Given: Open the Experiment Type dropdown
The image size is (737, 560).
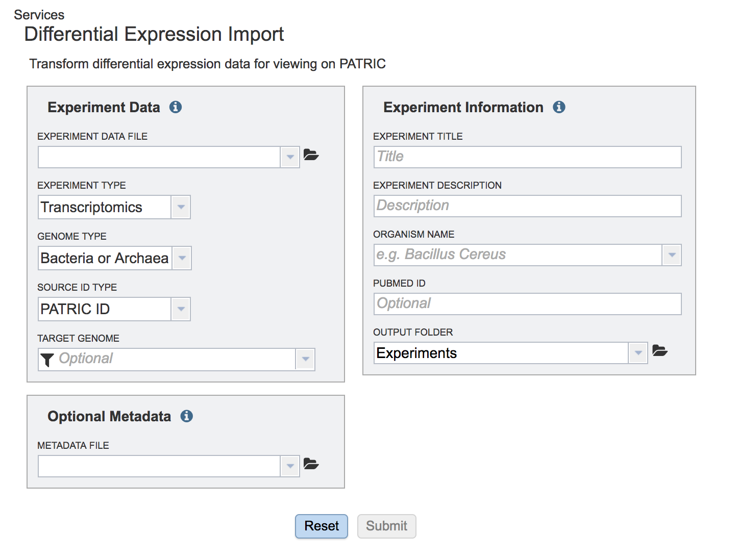Looking at the screenshot, I should 181,208.
